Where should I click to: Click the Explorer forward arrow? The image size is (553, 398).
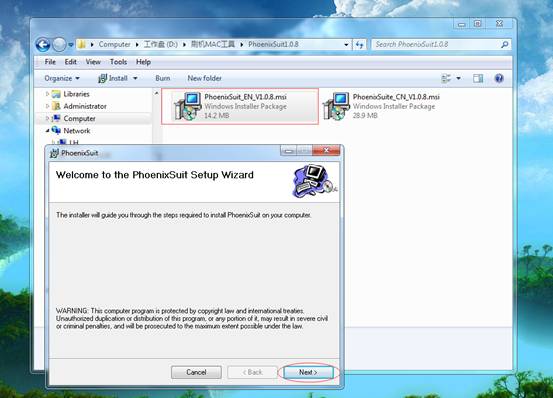tap(59, 45)
